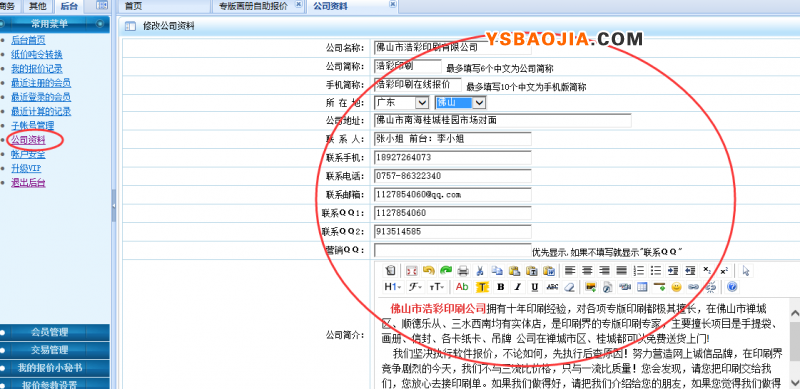This screenshot has height=389, width=800.
Task: Click the green redo arrow icon
Action: (x=446, y=270)
